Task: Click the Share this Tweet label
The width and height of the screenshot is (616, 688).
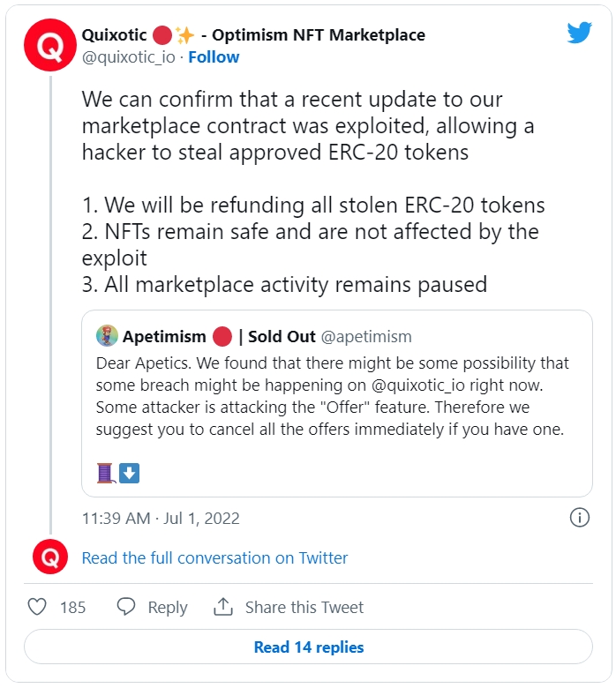Action: click(304, 607)
